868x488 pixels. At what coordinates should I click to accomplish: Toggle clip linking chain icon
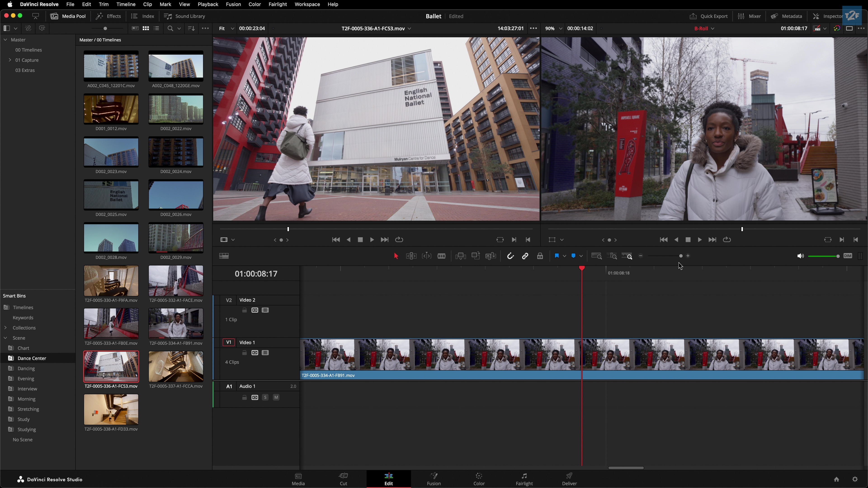click(525, 256)
